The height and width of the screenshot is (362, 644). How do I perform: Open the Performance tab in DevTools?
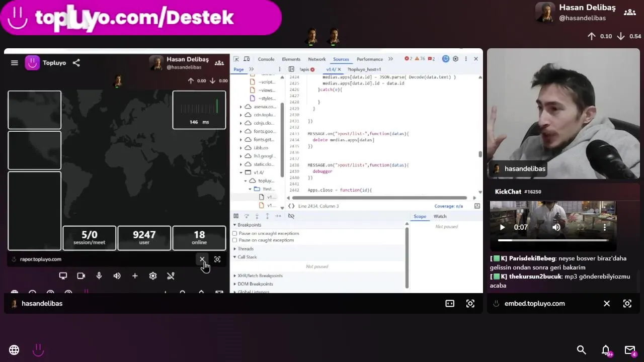pos(370,59)
